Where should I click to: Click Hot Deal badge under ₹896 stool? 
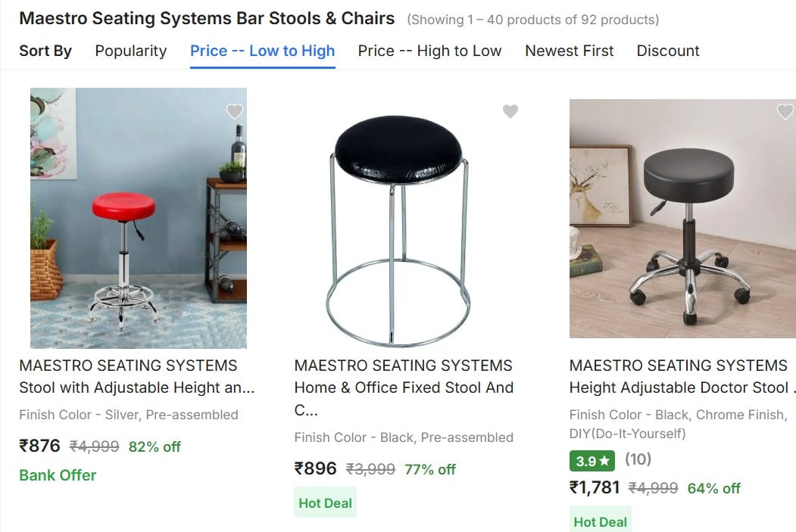[326, 502]
